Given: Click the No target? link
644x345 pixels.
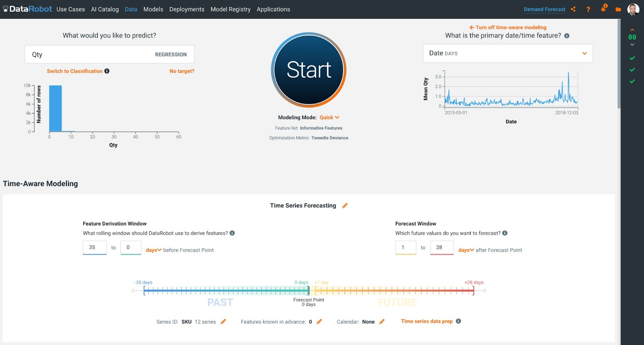Looking at the screenshot, I should click(x=182, y=71).
